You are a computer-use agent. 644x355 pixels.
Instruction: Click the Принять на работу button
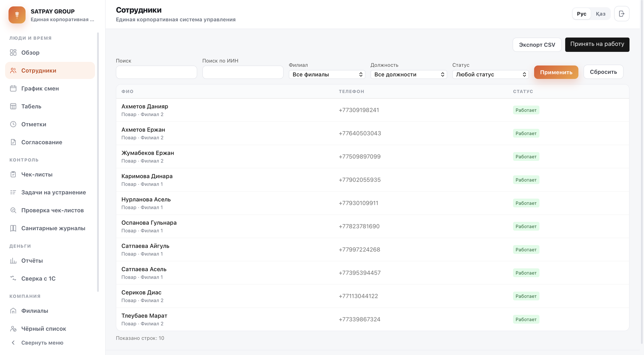tap(597, 44)
